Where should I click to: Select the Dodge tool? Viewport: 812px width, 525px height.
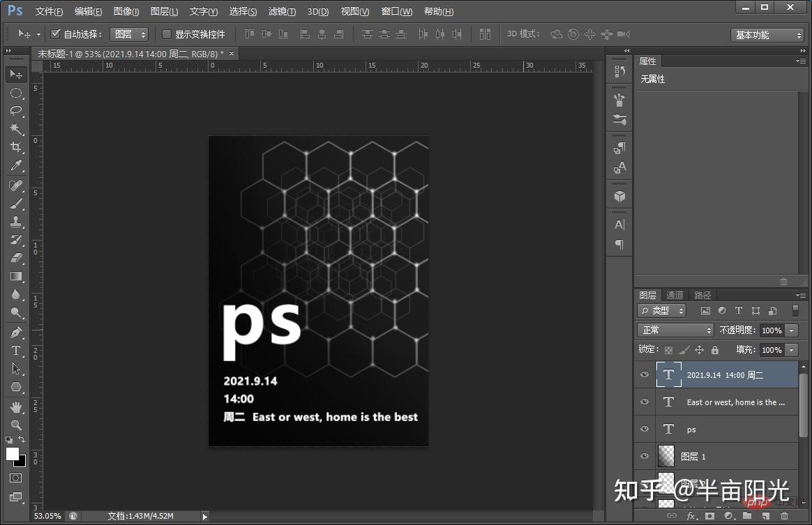pos(16,312)
